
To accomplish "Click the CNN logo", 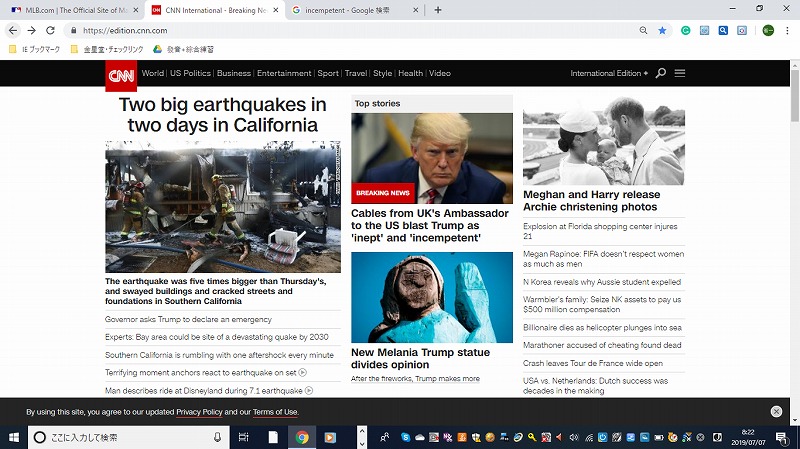I will point(121,76).
